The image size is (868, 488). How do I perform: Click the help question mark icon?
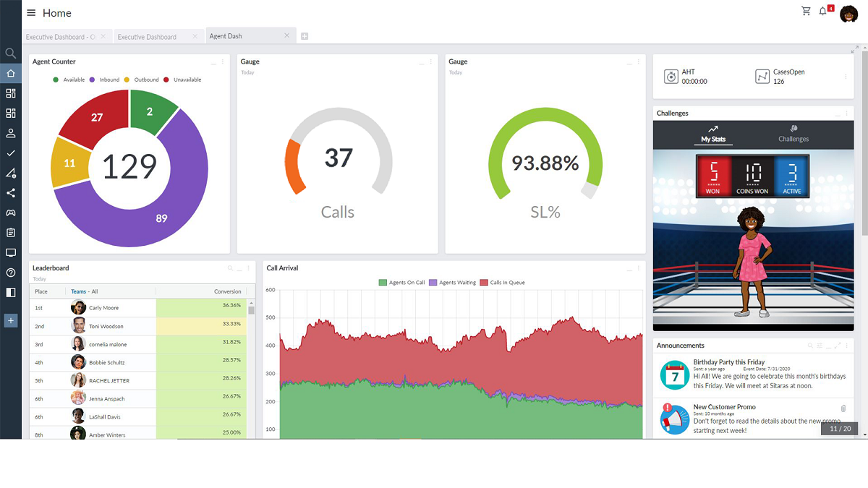(x=11, y=273)
